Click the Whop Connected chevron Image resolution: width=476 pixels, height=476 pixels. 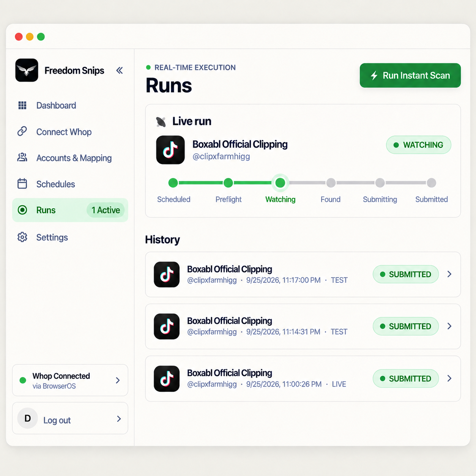(118, 380)
